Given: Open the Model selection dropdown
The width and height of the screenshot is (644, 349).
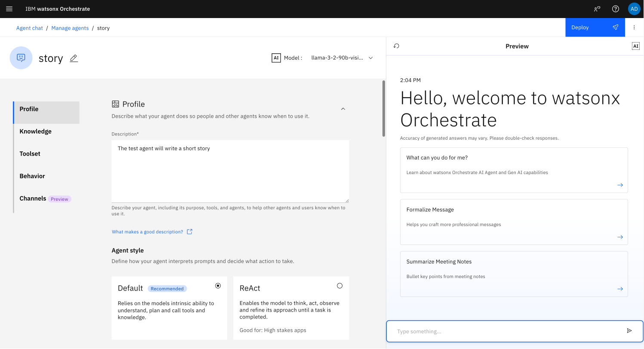Looking at the screenshot, I should click(342, 58).
